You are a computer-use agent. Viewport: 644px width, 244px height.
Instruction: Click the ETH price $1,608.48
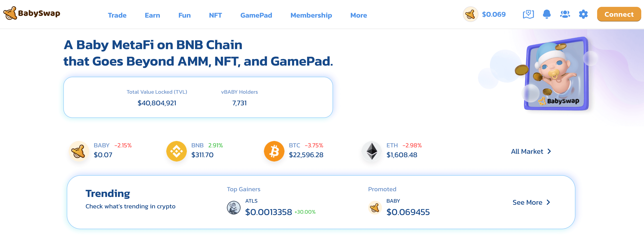pos(402,155)
